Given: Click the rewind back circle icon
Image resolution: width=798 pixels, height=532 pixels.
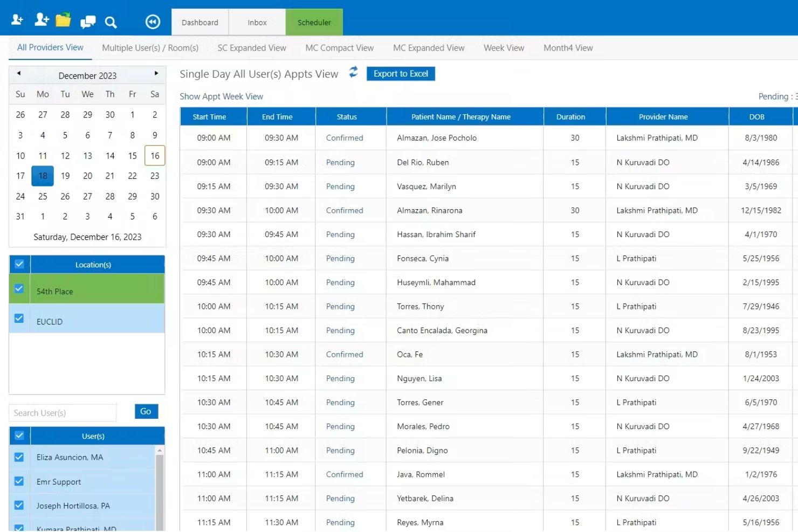Looking at the screenshot, I should tap(153, 22).
